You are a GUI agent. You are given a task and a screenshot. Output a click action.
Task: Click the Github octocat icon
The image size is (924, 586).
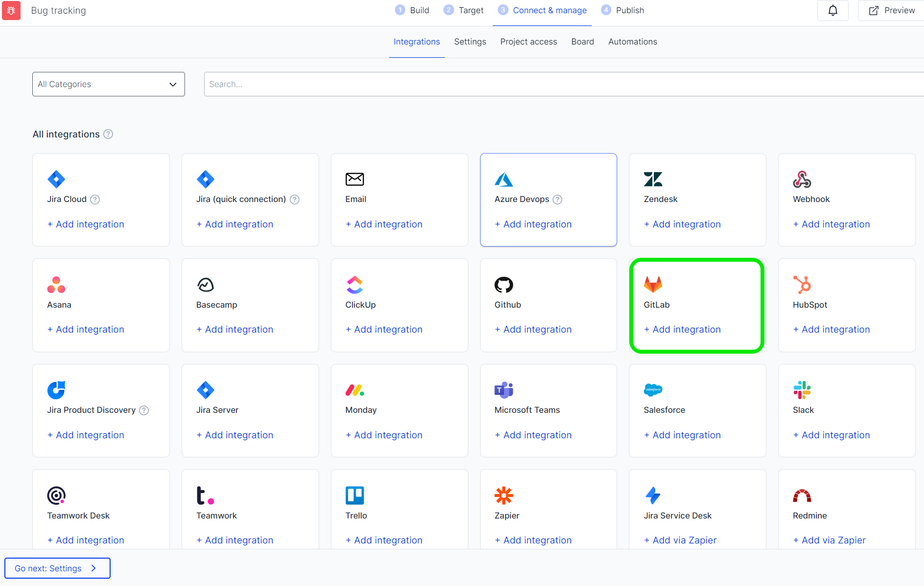coord(504,285)
